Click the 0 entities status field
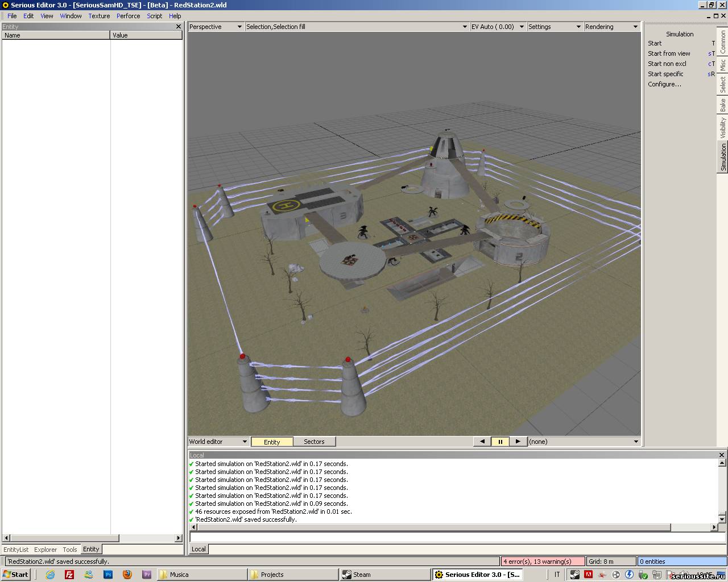Screen dimensions: 728x582 click(681, 562)
